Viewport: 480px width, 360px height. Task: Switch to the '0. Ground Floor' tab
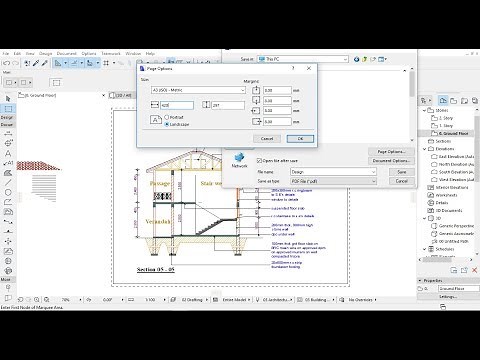point(61,95)
